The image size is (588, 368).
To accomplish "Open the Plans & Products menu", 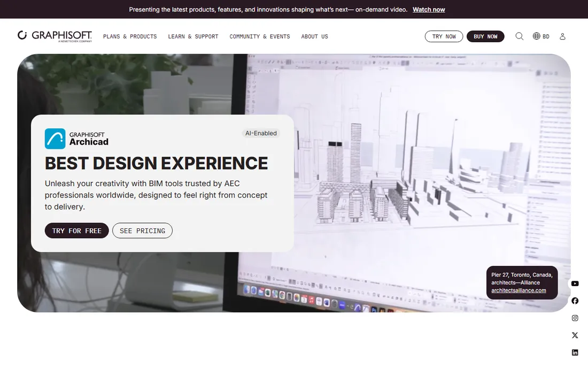I will tap(130, 36).
